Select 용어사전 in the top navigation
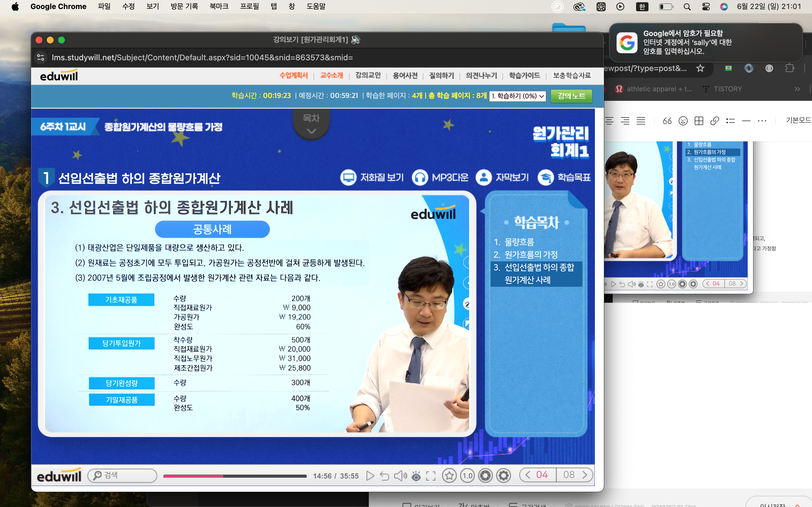 pos(405,75)
